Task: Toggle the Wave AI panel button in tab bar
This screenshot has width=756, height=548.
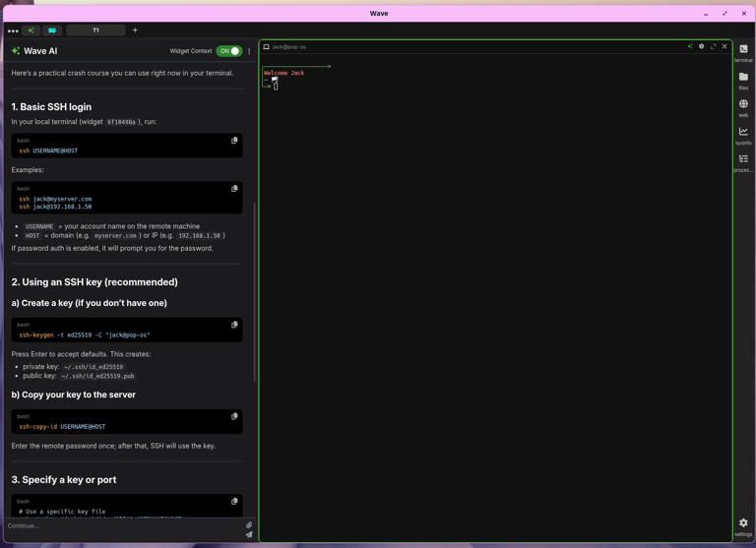Action: tap(31, 30)
